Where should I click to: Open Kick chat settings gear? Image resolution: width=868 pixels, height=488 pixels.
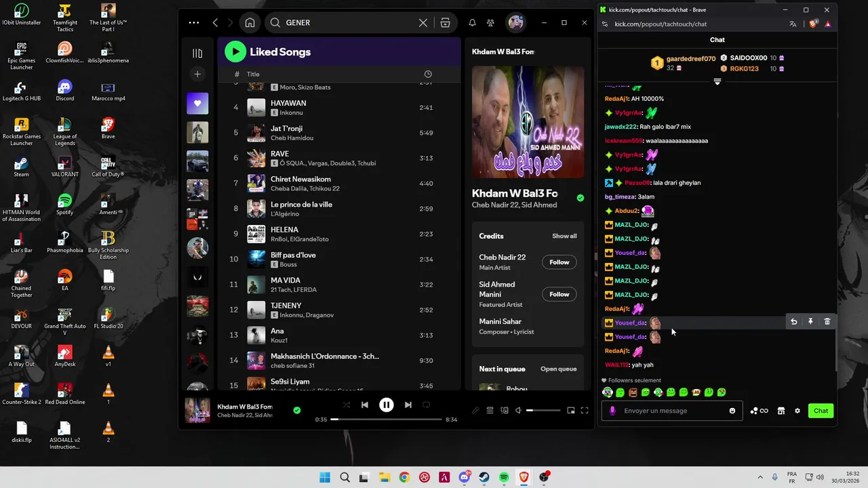coord(797,411)
